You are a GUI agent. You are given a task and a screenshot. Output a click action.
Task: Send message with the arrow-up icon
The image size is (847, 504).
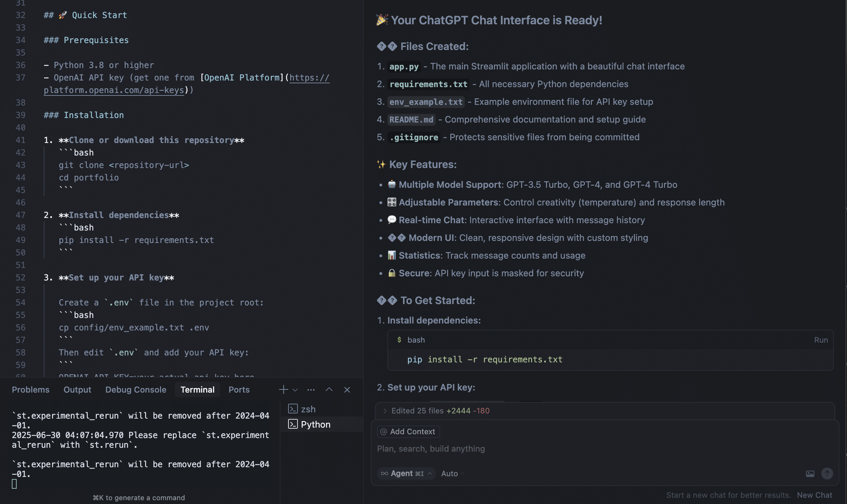827,473
